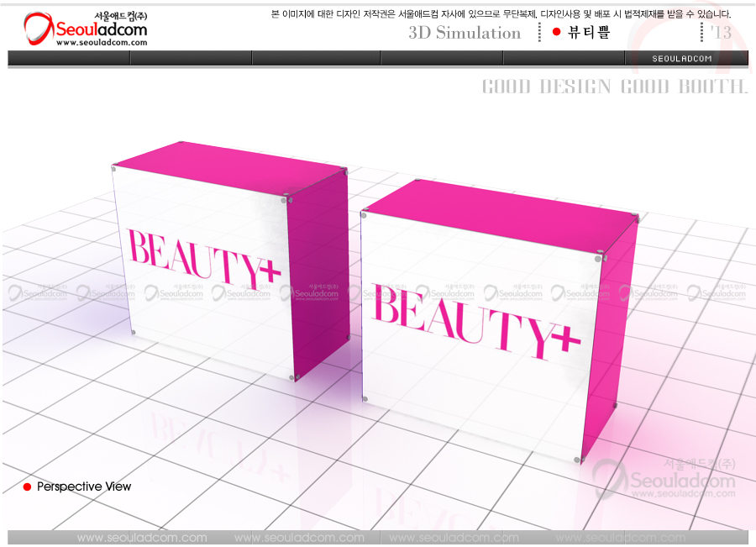Click the first www.seouladcom.com footer link

click(141, 538)
